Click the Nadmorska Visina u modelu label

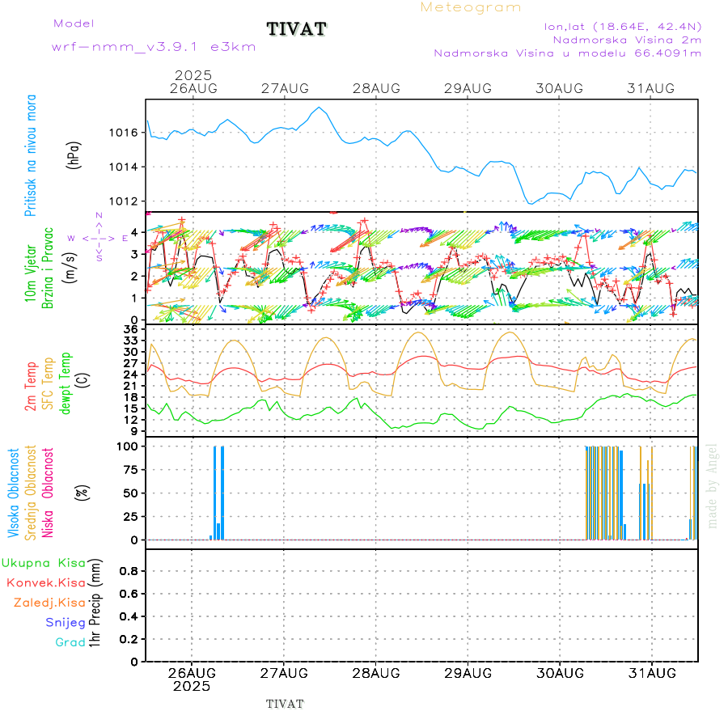tap(567, 53)
